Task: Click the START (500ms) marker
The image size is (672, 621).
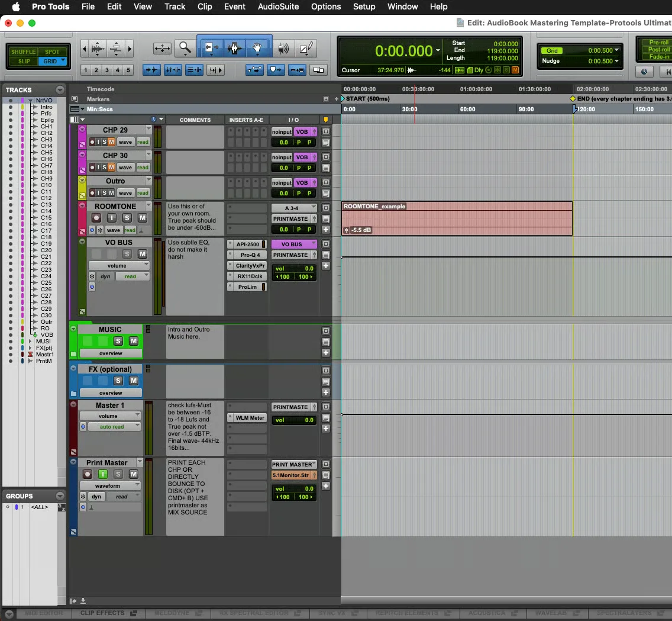Action: [x=366, y=99]
